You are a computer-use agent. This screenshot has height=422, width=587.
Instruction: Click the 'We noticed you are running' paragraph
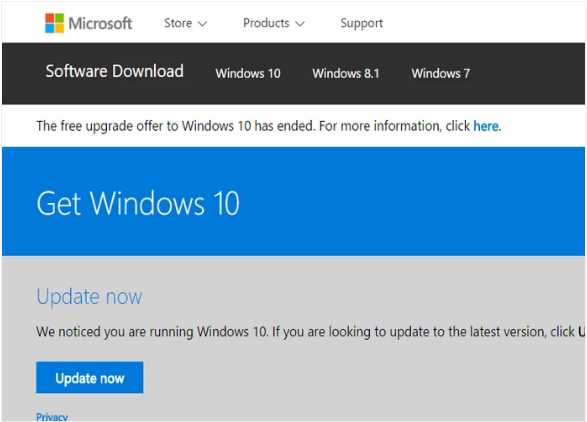click(x=310, y=332)
